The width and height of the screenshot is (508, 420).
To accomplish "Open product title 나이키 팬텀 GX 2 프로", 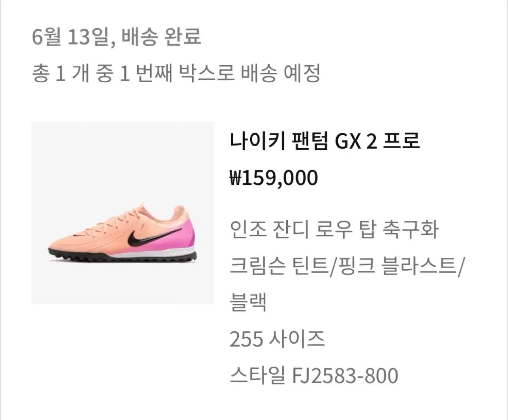I will [324, 142].
